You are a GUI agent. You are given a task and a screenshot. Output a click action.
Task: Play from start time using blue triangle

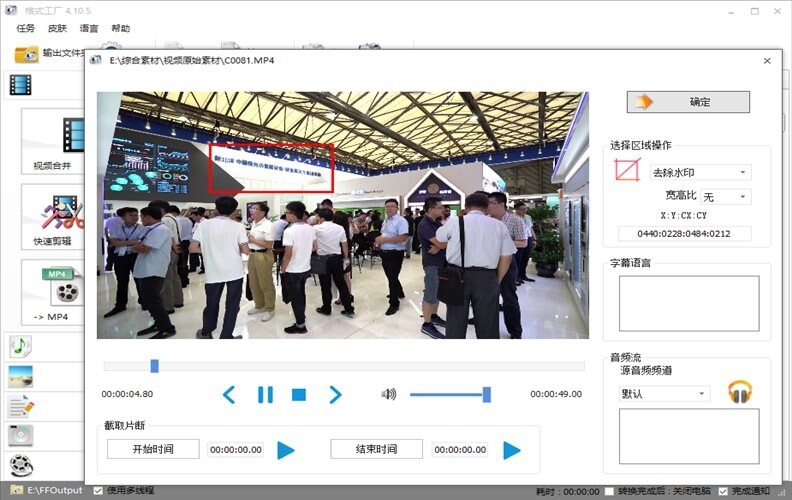286,450
